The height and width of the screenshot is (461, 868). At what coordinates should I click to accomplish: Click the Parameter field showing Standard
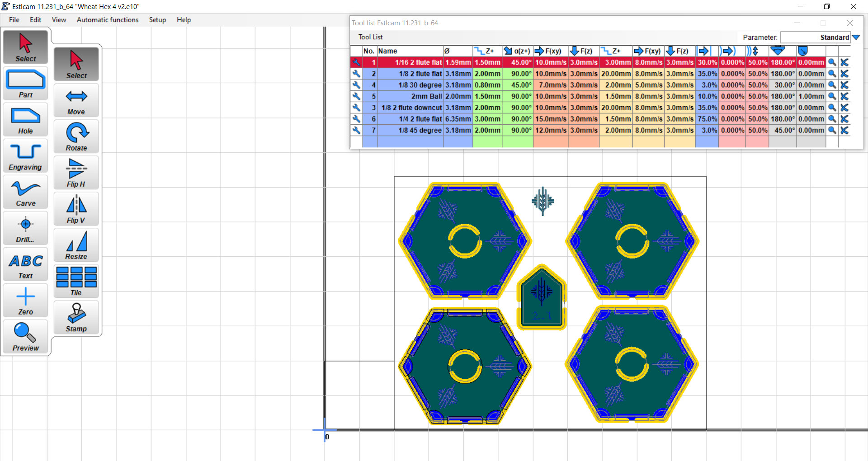816,38
